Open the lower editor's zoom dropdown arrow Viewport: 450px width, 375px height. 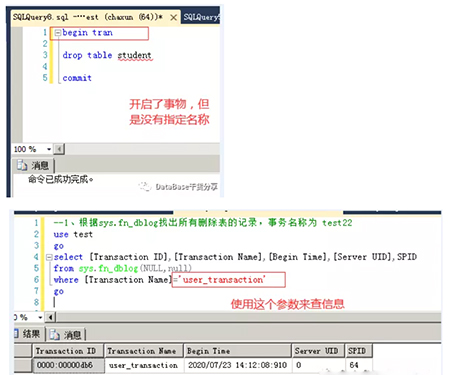(x=40, y=317)
